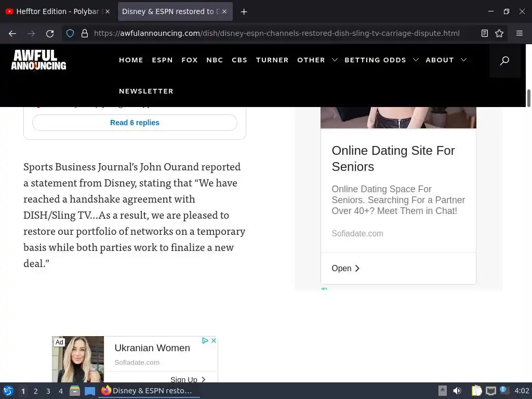Image resolution: width=532 pixels, height=399 pixels.
Task: Switch to workspace 1
Action: [x=23, y=391]
